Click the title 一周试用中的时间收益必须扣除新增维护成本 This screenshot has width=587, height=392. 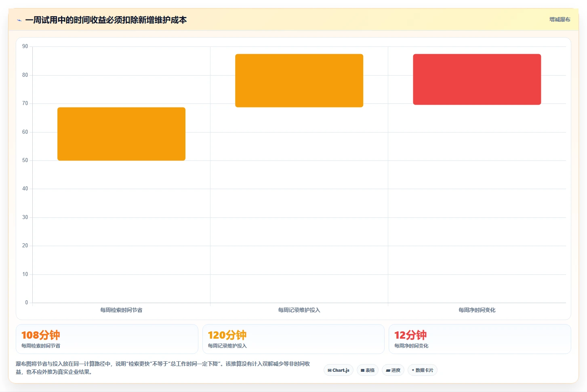106,20
